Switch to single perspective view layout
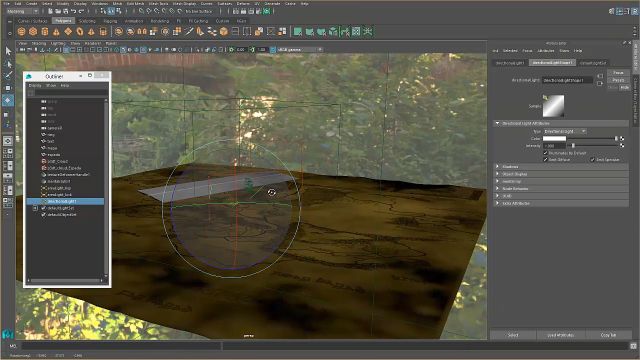 [x=8, y=141]
